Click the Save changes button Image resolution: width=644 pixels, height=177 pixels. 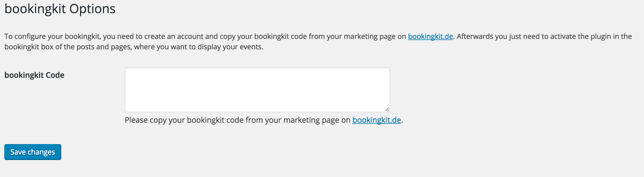[33, 152]
